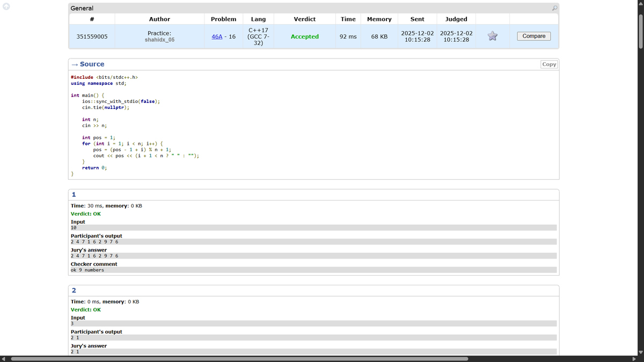Expand the Participant's output field of test 1
Image resolution: width=644 pixels, height=362 pixels.
pyautogui.click(x=314, y=241)
